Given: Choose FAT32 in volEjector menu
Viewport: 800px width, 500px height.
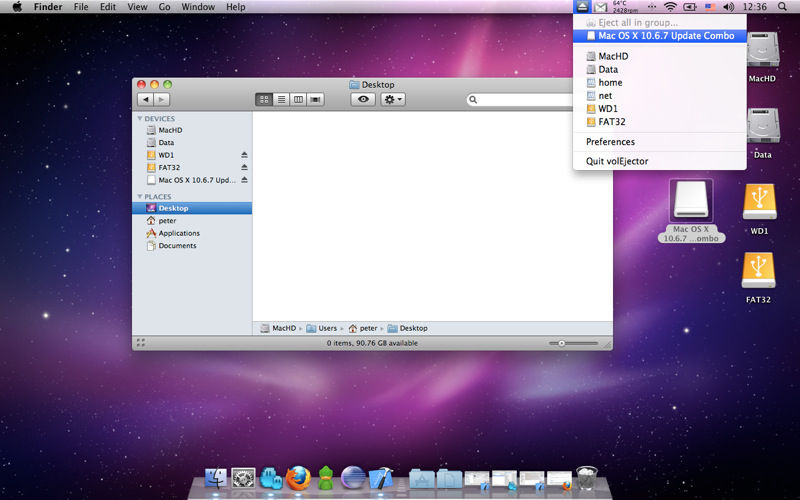Looking at the screenshot, I should 660,122.
